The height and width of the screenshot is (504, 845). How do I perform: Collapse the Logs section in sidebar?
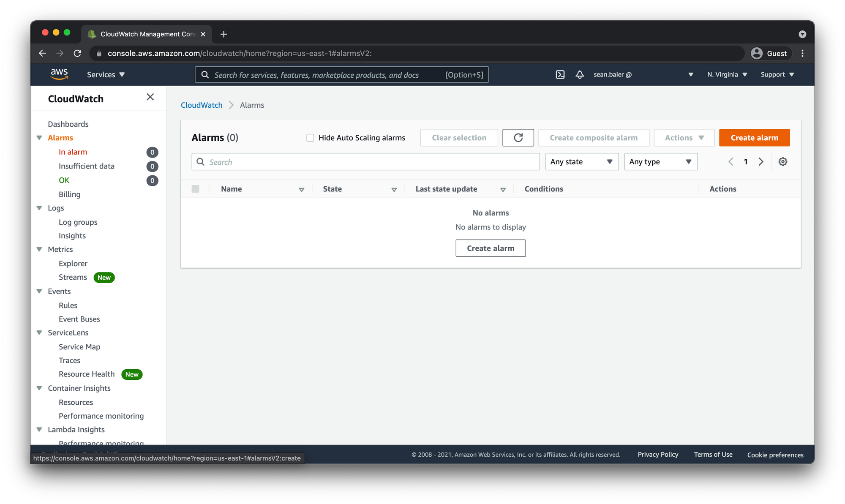point(39,208)
